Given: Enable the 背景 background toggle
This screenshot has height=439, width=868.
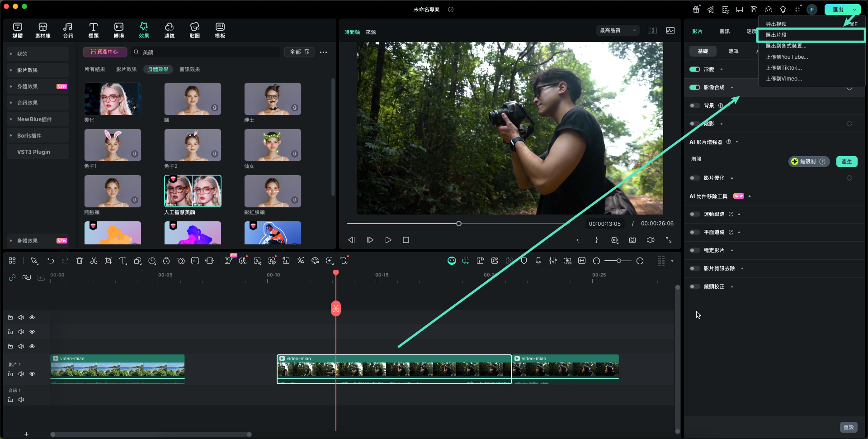Looking at the screenshot, I should click(x=695, y=105).
